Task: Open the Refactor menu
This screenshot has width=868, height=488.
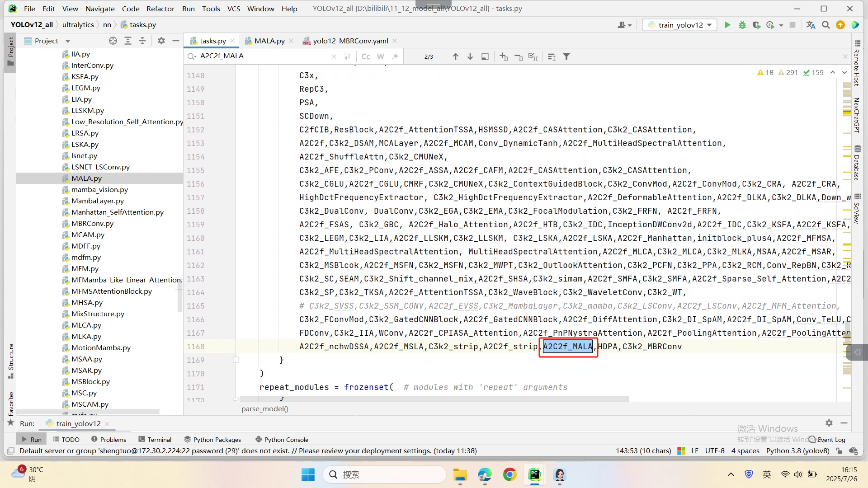Action: [x=160, y=9]
